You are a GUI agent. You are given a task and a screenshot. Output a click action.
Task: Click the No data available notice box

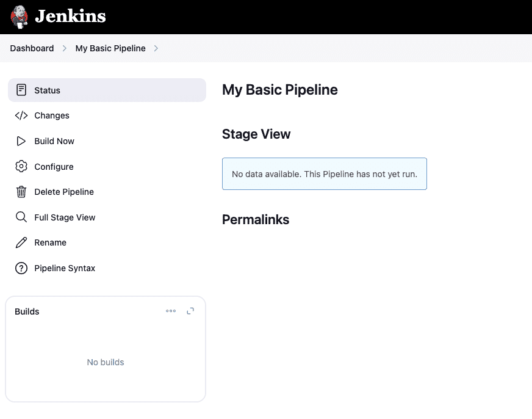[325, 174]
